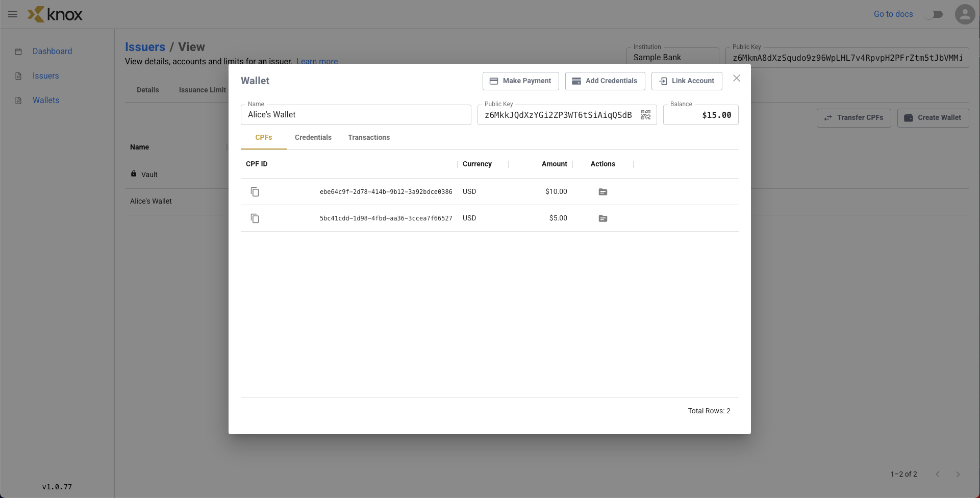Viewport: 980px width, 498px height.
Task: Click the Link Account button
Action: pyautogui.click(x=687, y=81)
